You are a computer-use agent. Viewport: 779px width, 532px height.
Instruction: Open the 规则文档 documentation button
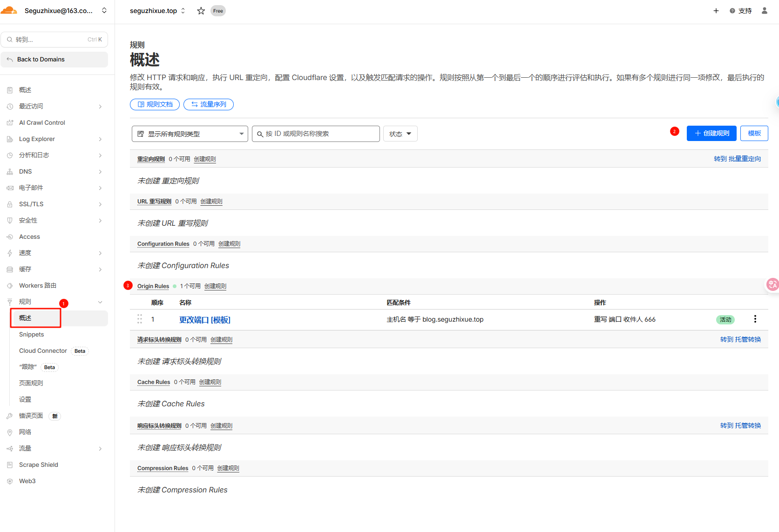tap(155, 105)
